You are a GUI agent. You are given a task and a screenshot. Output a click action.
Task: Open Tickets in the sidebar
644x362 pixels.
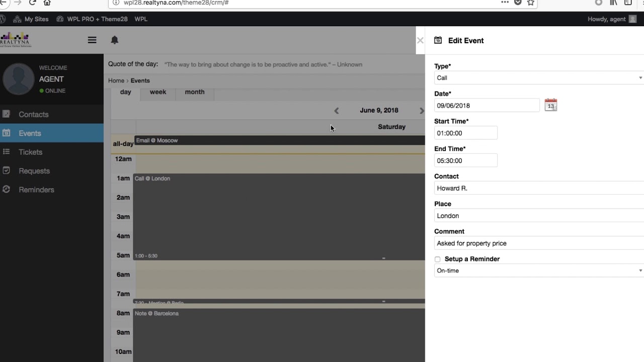pyautogui.click(x=52, y=152)
